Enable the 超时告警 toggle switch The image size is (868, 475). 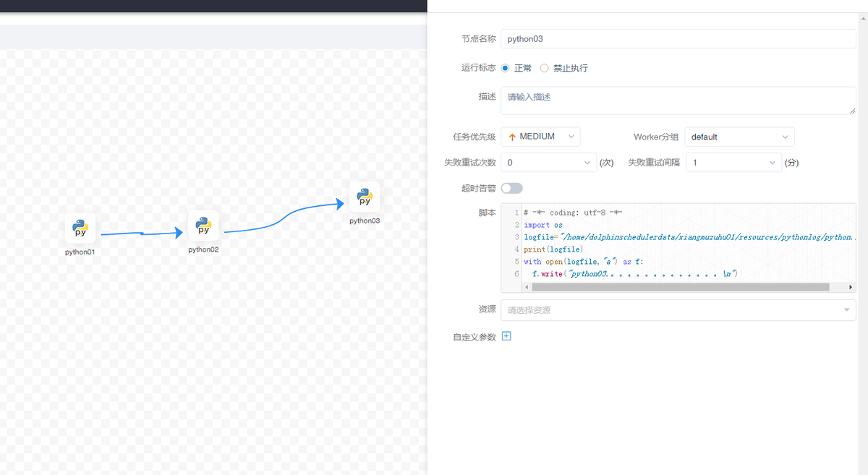coord(511,188)
